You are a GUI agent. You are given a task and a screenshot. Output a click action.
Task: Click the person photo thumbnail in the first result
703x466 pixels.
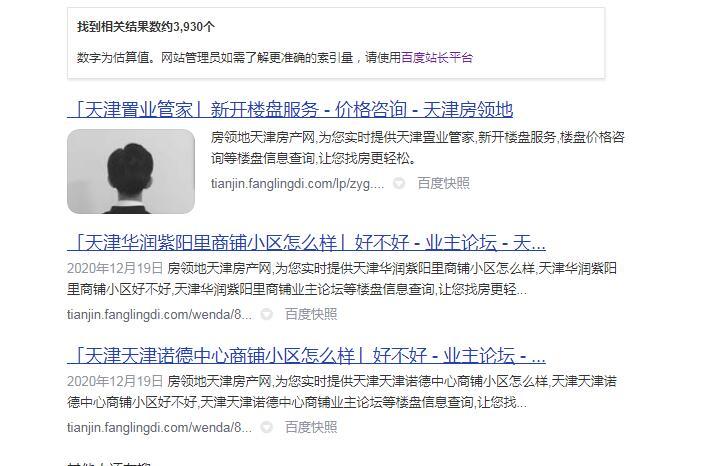[131, 171]
